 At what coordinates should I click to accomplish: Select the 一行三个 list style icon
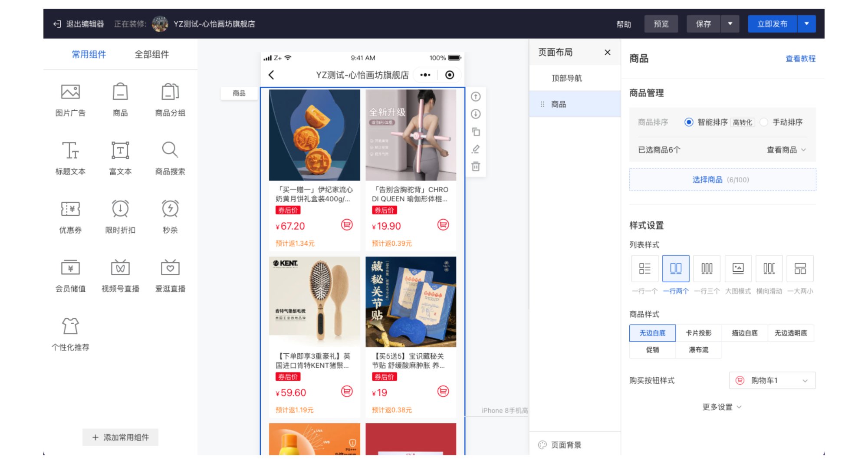(707, 268)
